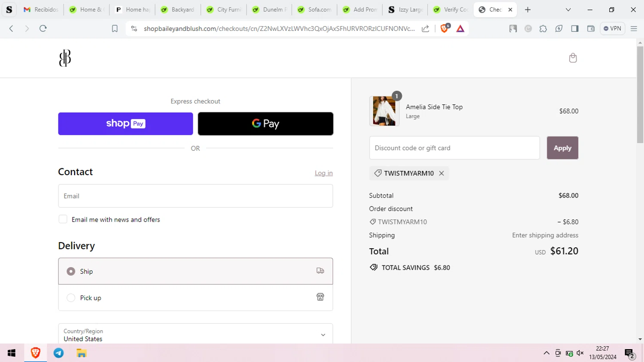Open the Brave Wallet icon

click(x=591, y=28)
